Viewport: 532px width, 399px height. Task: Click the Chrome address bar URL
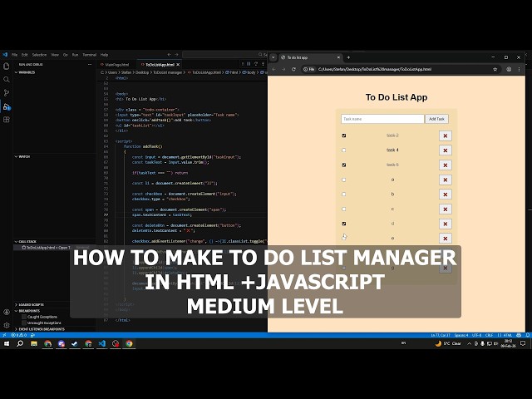[375, 69]
